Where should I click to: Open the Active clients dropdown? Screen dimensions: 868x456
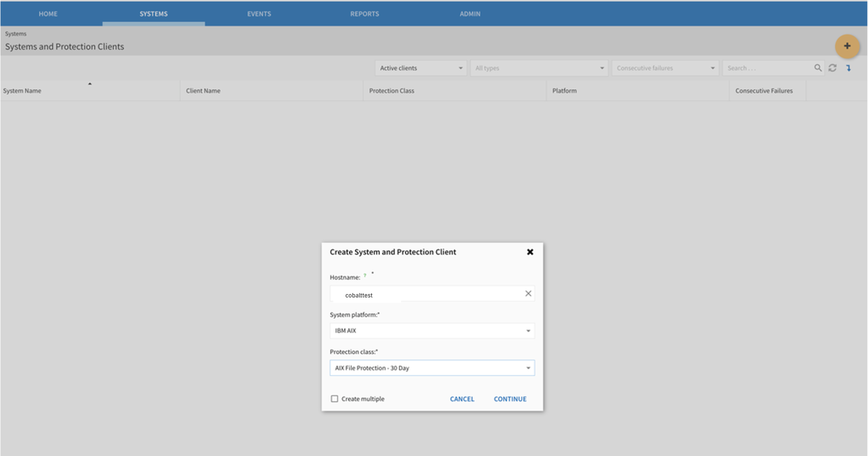point(421,68)
